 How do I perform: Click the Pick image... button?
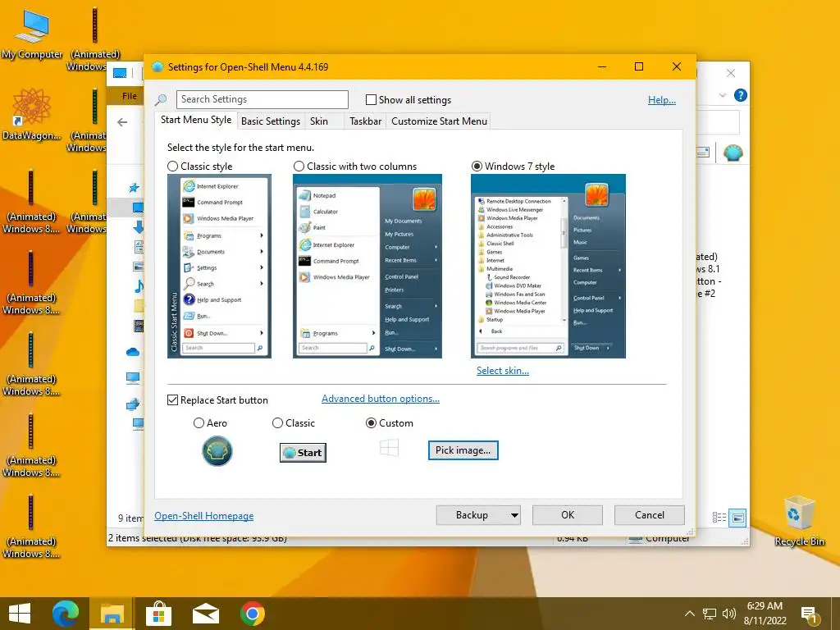(x=463, y=450)
